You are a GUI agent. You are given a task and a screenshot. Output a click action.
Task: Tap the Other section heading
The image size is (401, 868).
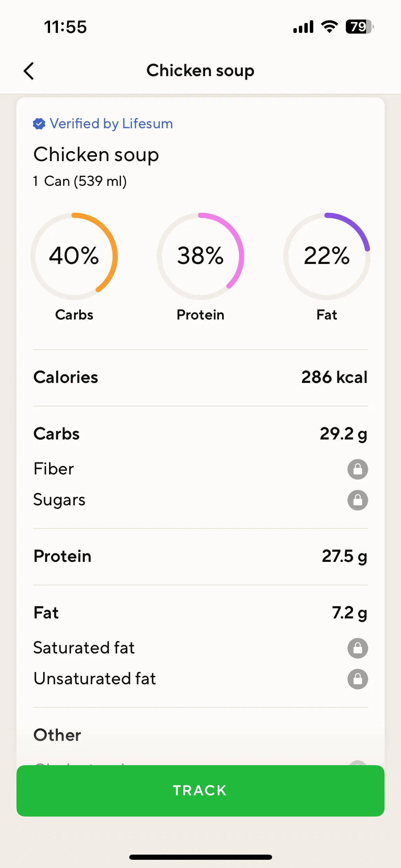[x=57, y=735]
